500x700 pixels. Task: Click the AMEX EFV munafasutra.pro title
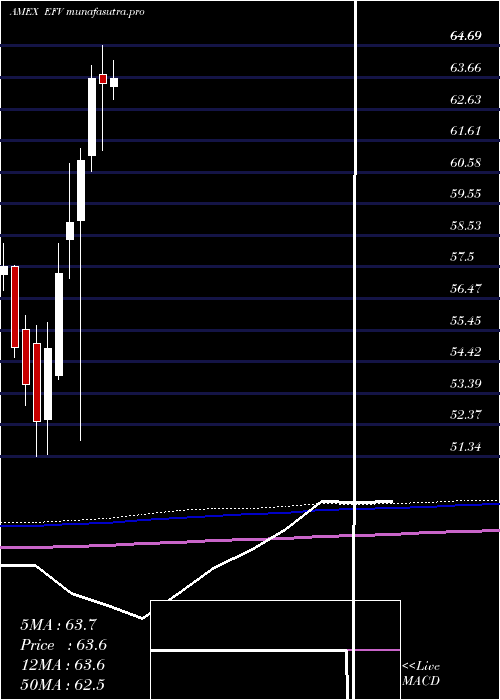point(77,12)
